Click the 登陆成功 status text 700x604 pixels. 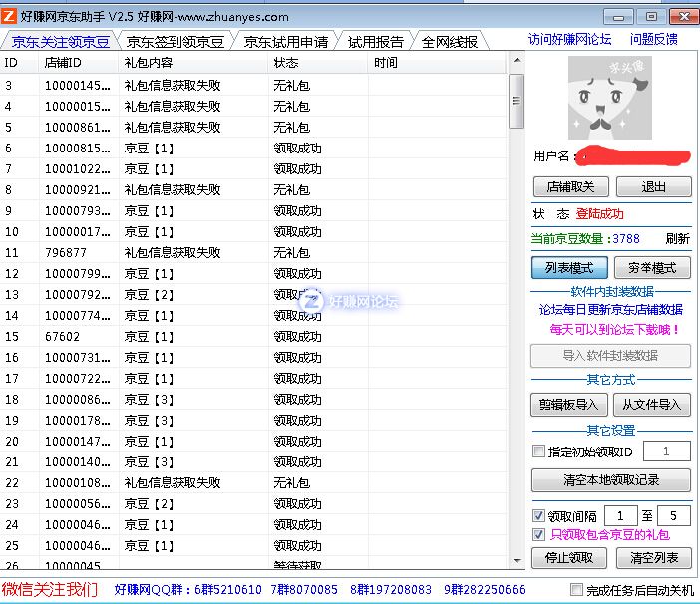pos(599,214)
